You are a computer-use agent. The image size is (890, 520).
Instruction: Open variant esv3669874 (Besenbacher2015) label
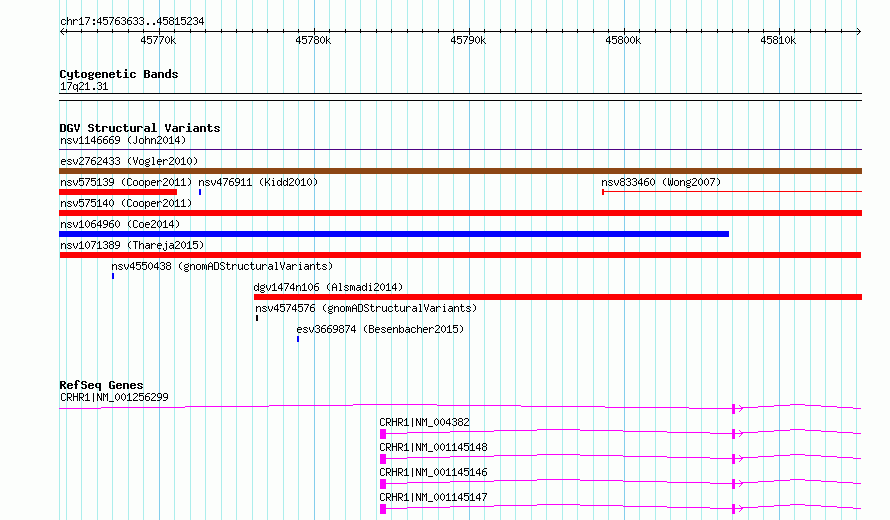(380, 329)
